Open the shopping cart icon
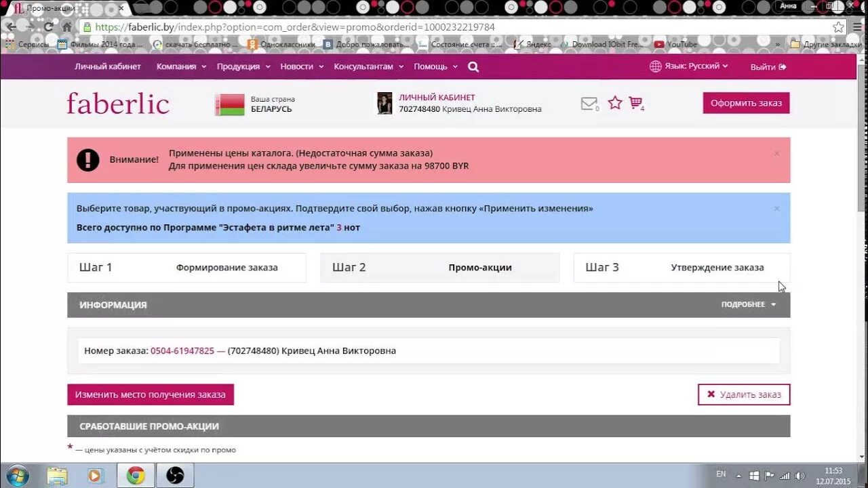 coord(635,102)
